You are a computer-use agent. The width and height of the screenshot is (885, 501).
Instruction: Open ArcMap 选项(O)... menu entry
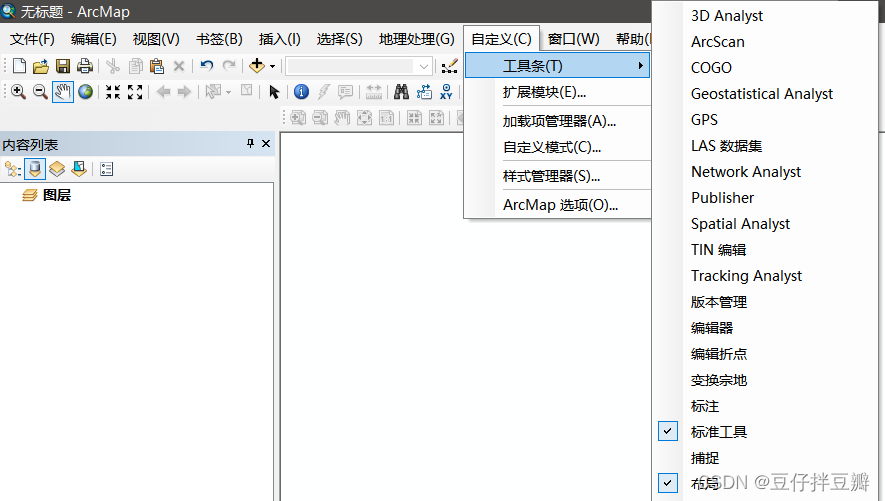[558, 205]
